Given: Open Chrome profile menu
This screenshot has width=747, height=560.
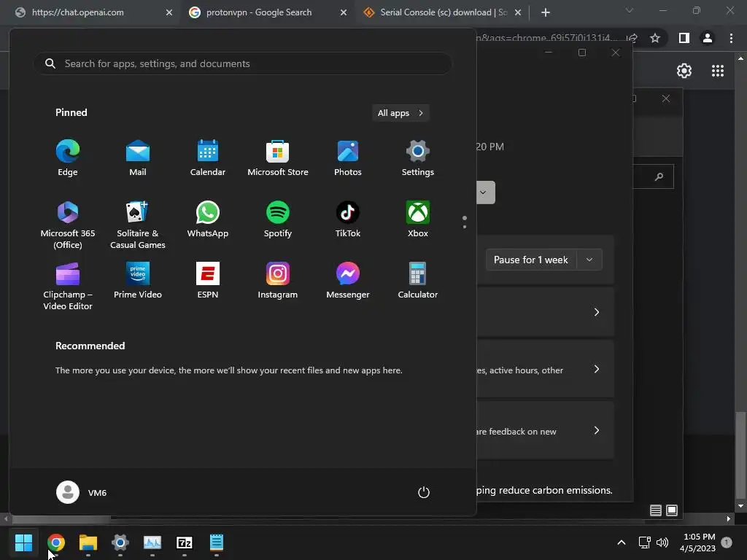Looking at the screenshot, I should click(x=708, y=38).
